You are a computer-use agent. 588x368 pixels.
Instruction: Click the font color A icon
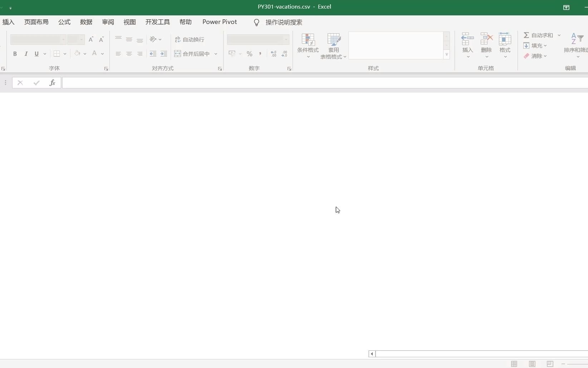coord(94,54)
